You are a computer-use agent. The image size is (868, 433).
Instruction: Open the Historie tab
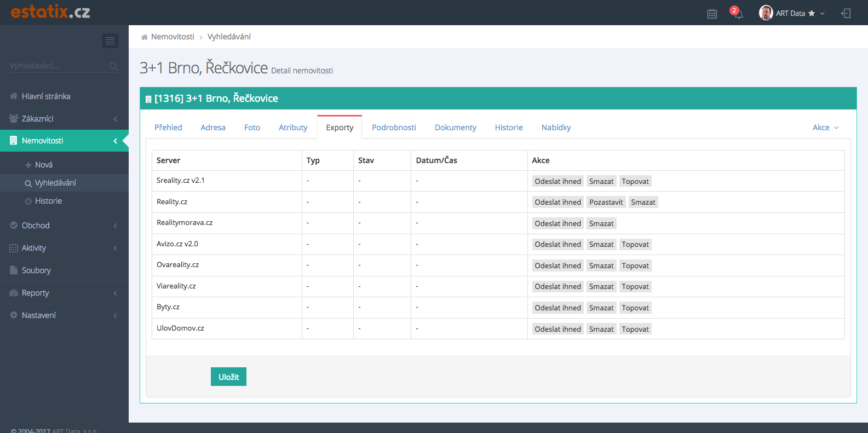[509, 128]
